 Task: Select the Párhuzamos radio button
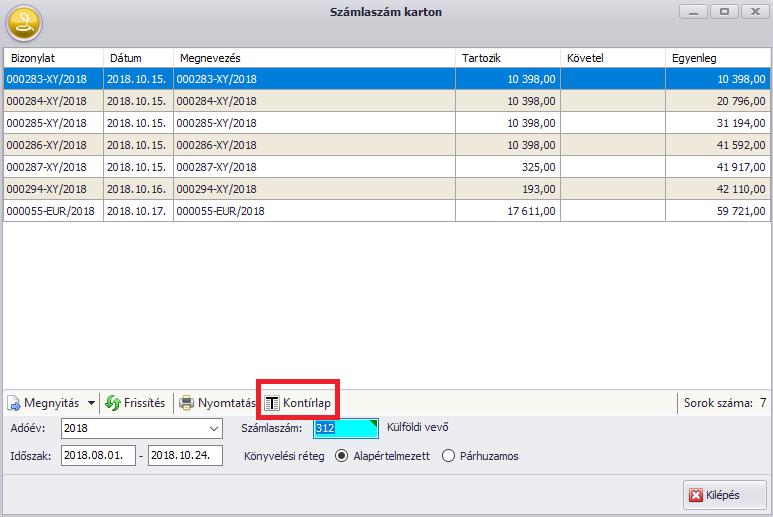point(448,456)
